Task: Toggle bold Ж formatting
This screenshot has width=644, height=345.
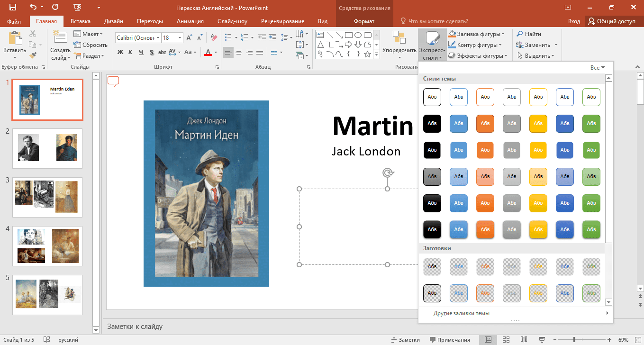Action: click(x=120, y=52)
